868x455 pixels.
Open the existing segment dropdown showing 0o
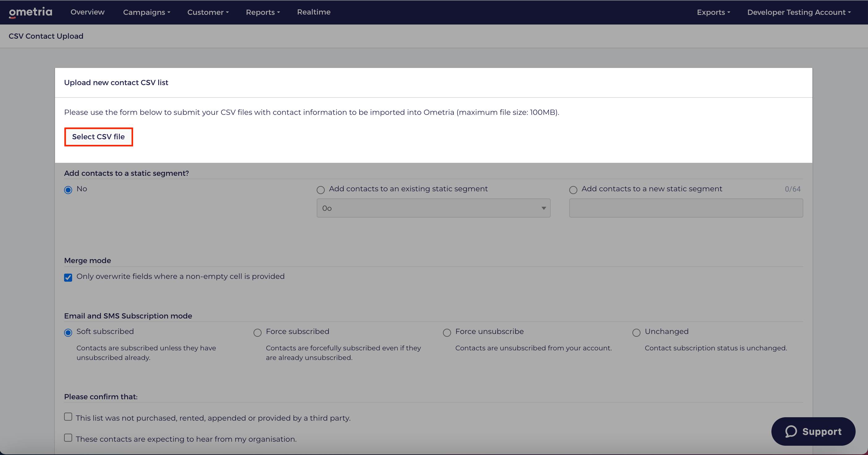click(433, 208)
